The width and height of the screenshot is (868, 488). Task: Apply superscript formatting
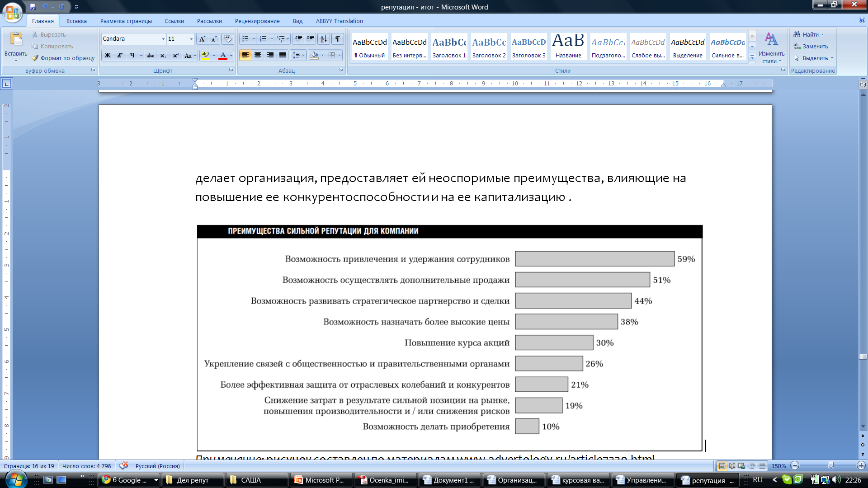point(175,56)
